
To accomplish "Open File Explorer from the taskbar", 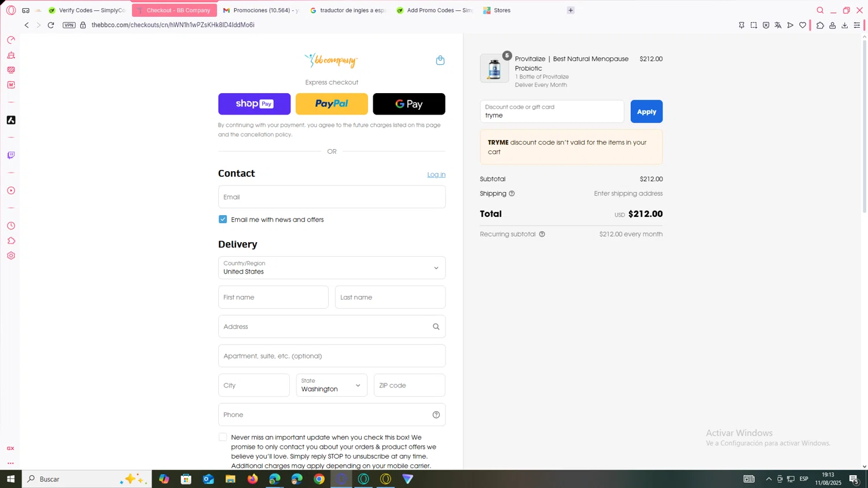I will click(x=230, y=479).
